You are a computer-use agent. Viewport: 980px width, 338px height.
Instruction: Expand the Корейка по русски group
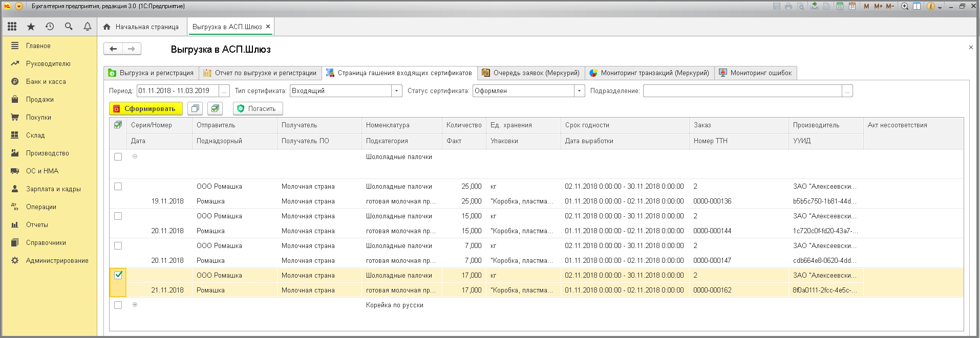[135, 305]
